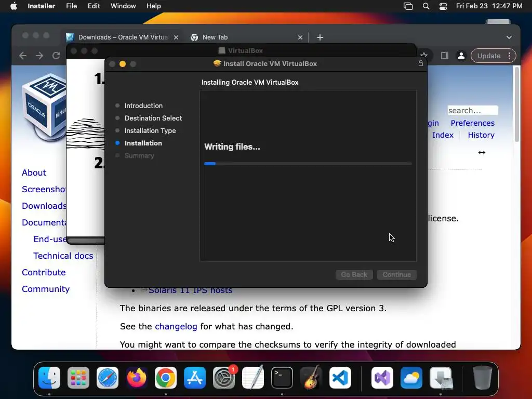Launch Firefox from the dock

point(137,378)
